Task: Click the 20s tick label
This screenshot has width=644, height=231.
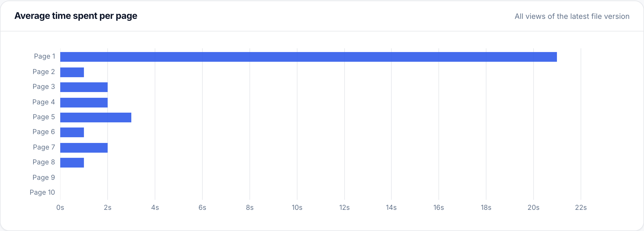Action: pos(534,208)
